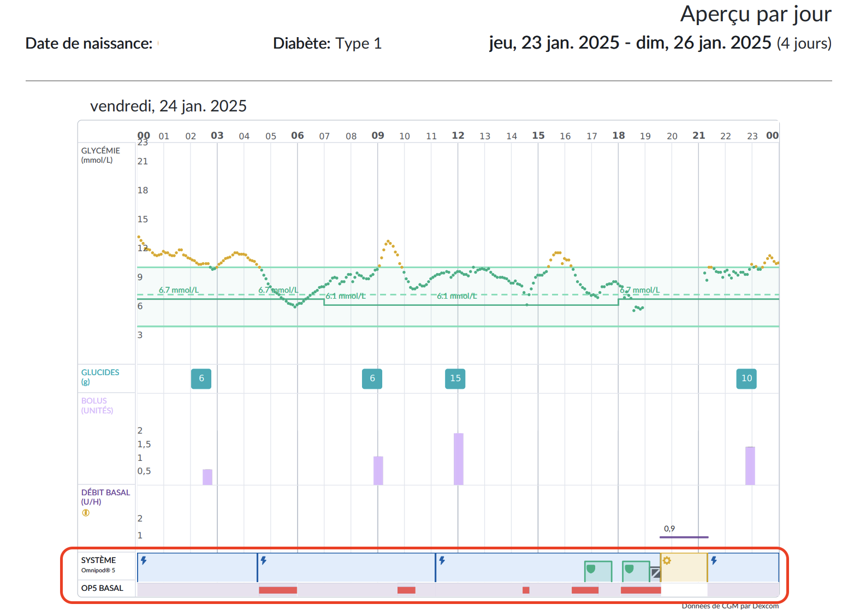This screenshot has height=616, width=854.
Task: Click the 6 g carb badge near 02:30
Action: click(201, 378)
